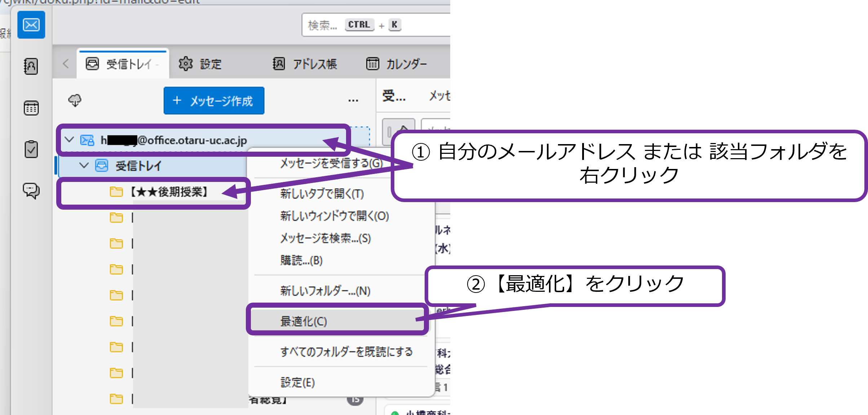Click the settings gear tab icon

(x=186, y=64)
